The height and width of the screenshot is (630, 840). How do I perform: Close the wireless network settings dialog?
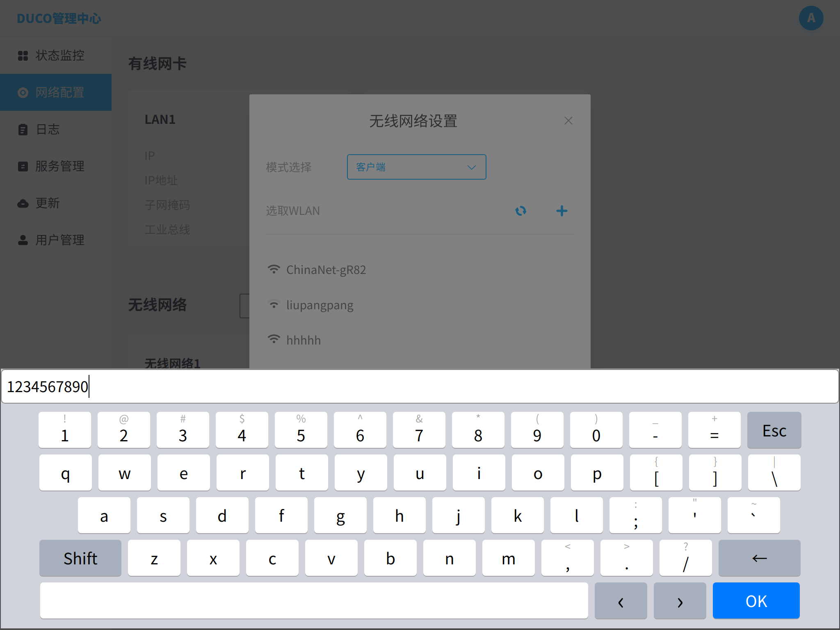point(568,121)
